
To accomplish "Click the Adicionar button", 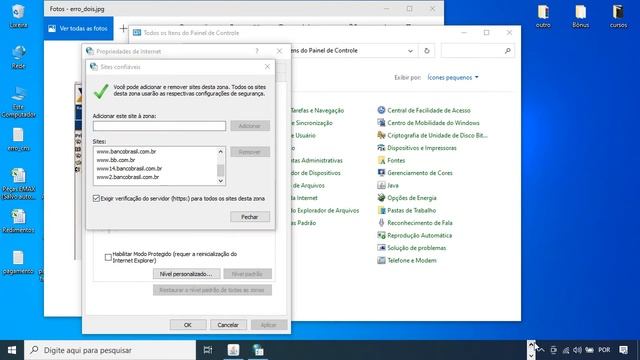I will click(250, 126).
